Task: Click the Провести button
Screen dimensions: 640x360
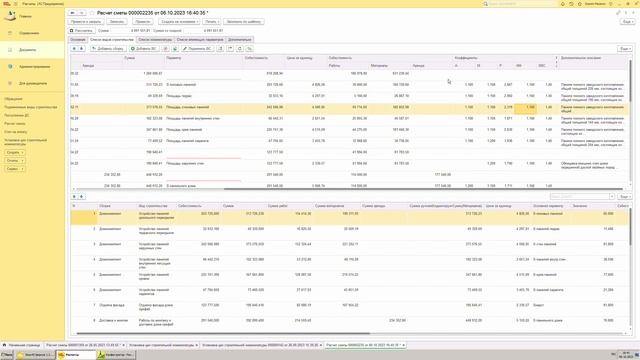Action: coord(142,22)
